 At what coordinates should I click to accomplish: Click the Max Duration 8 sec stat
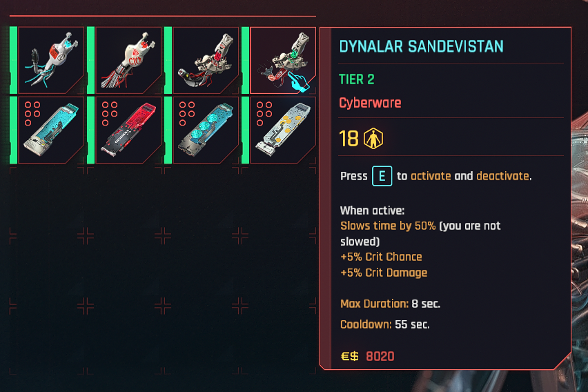(x=390, y=304)
